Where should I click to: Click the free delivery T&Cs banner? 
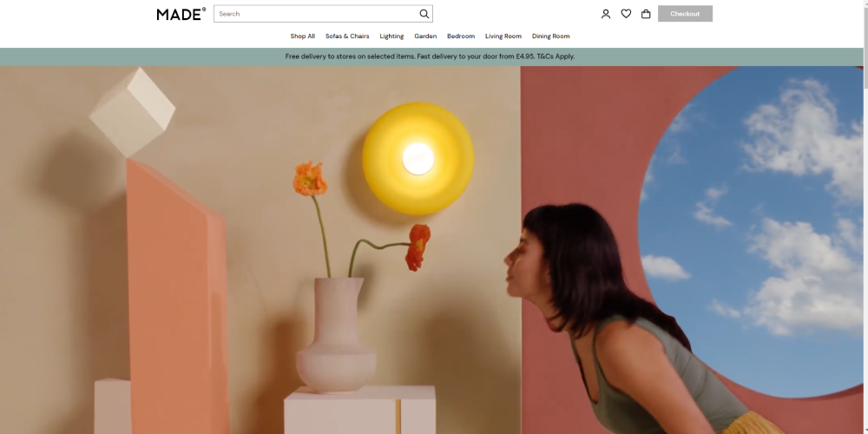(x=431, y=56)
